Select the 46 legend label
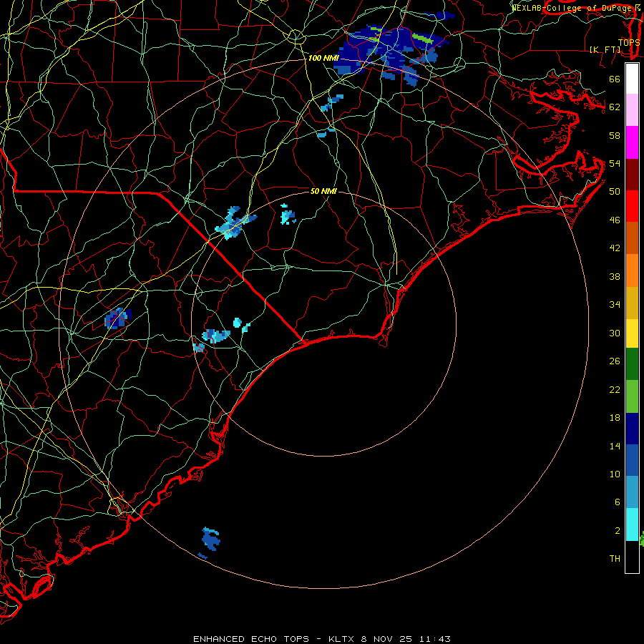644x644 pixels. 615,220
